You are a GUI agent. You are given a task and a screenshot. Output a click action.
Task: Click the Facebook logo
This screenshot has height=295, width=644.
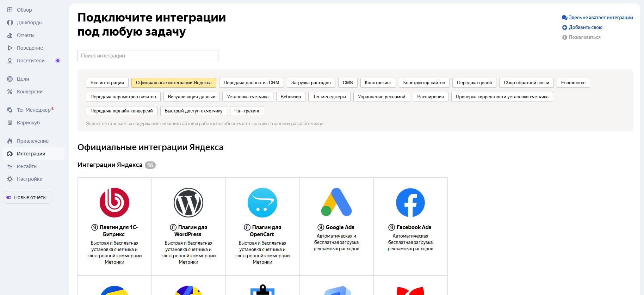coord(410,203)
